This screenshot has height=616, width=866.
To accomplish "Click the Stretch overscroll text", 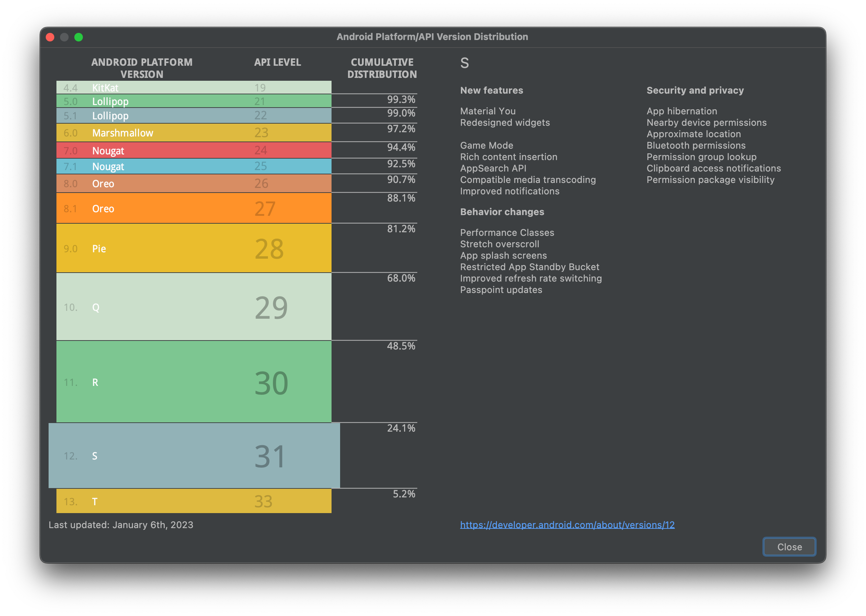I will [499, 244].
